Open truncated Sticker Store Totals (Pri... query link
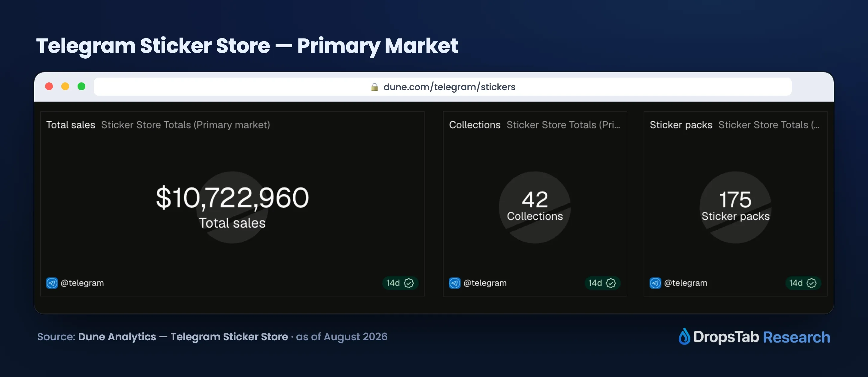Viewport: 868px width, 377px height. (x=564, y=125)
